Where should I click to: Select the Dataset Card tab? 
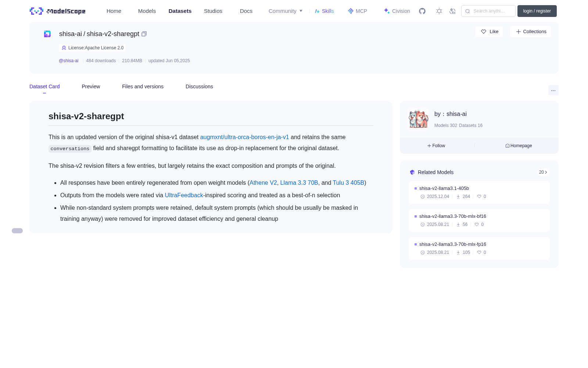pyautogui.click(x=44, y=86)
